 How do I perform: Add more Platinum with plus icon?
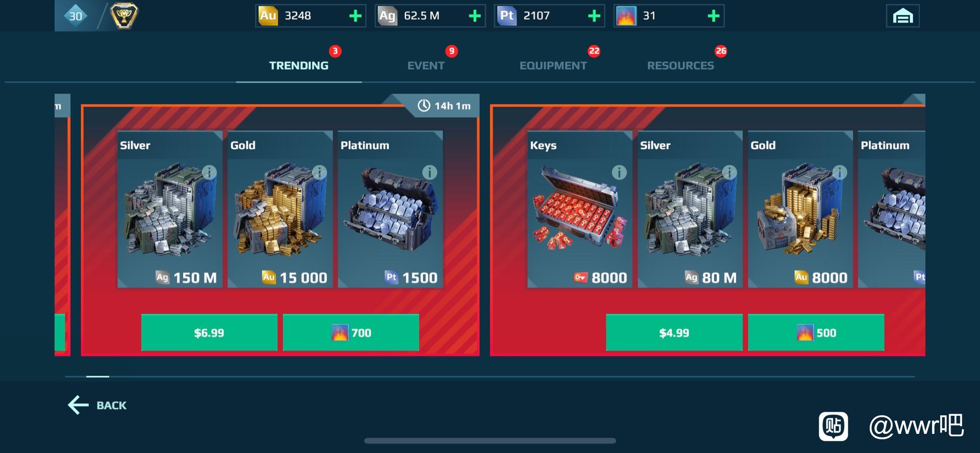coord(594,16)
